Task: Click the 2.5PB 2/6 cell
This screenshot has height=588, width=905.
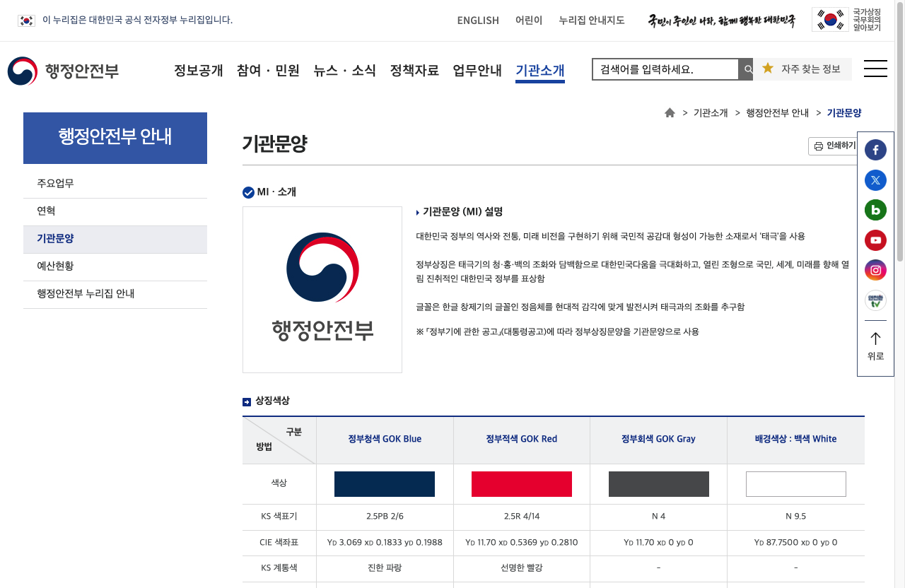Action: [x=385, y=517]
